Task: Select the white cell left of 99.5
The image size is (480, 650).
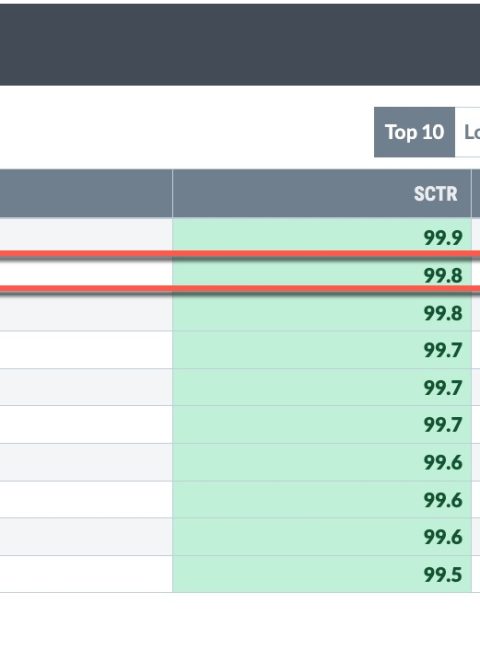Action: tap(86, 574)
